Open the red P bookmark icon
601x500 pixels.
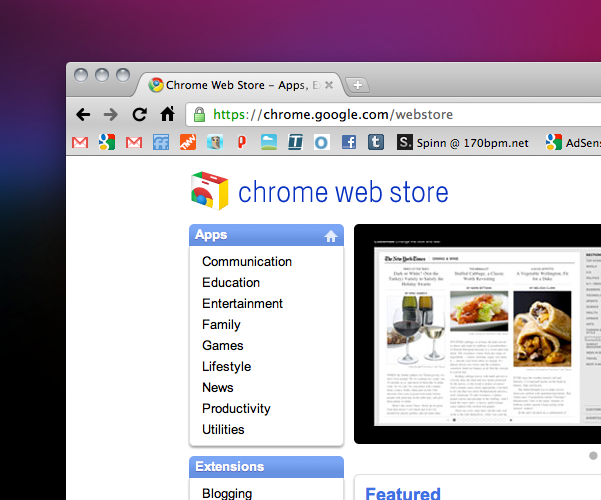tap(241, 142)
